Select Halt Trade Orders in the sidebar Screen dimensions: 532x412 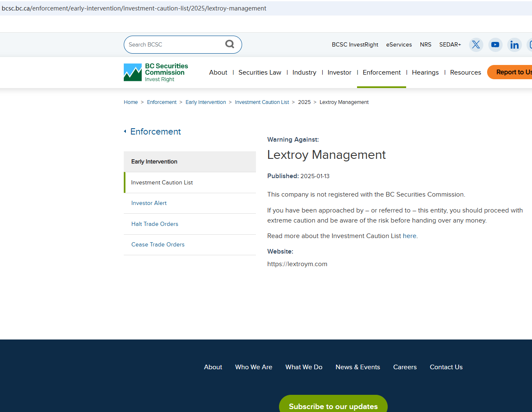point(190,224)
